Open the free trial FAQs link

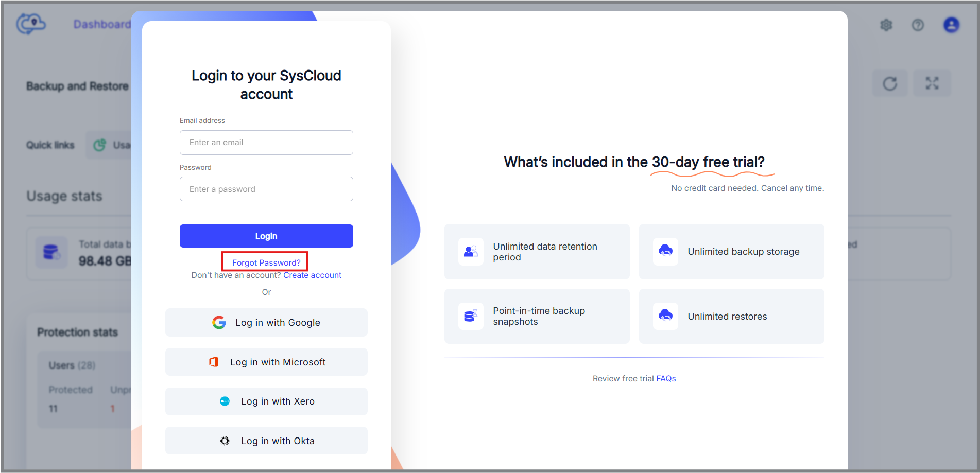point(666,379)
